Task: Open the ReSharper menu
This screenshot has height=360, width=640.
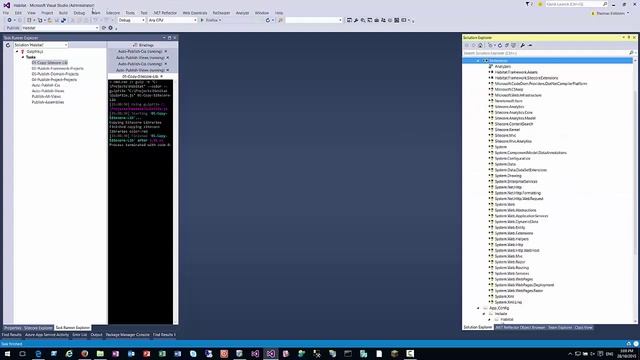Action: click(x=221, y=13)
